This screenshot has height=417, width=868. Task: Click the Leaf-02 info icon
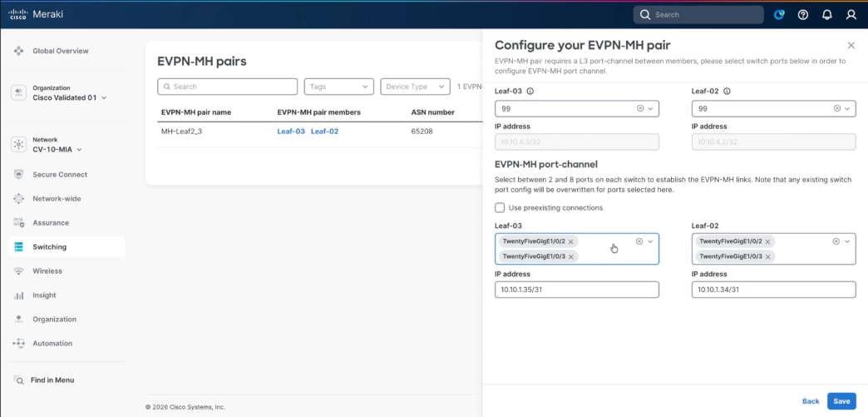727,92
